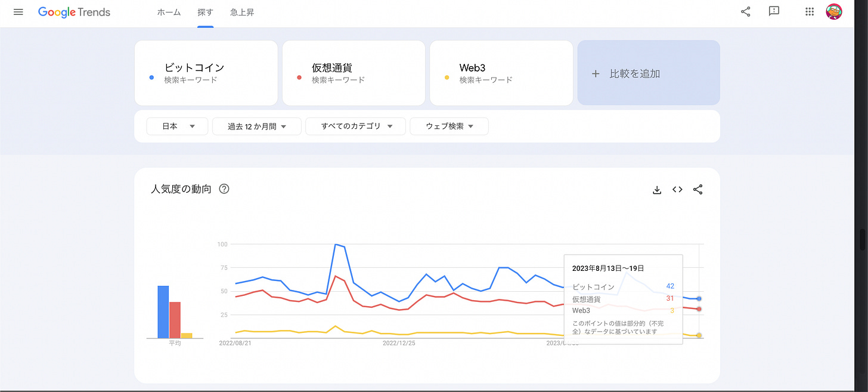This screenshot has height=392, width=868.
Task: Go to the ホーム tab
Action: (x=169, y=12)
